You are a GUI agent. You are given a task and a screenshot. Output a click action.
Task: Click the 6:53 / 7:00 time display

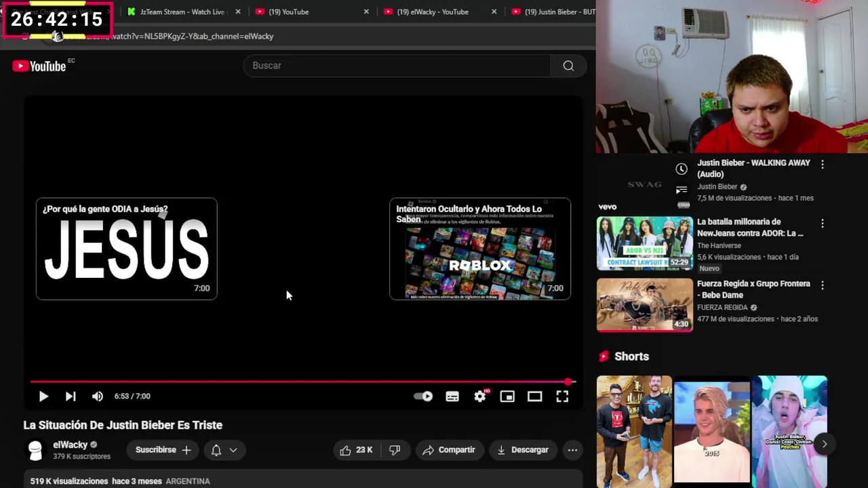(132, 396)
